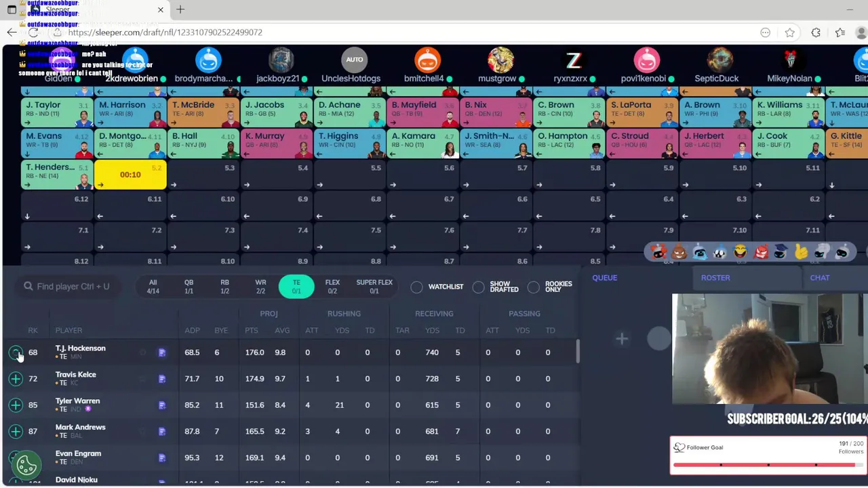This screenshot has height=488, width=868.
Task: Open Mark Andrews' player notes icon
Action: [162, 431]
